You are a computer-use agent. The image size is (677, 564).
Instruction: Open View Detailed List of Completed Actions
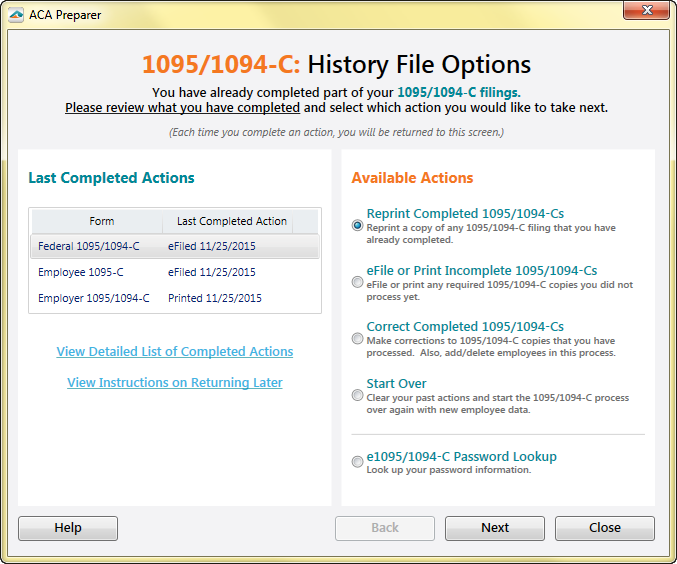coord(175,352)
